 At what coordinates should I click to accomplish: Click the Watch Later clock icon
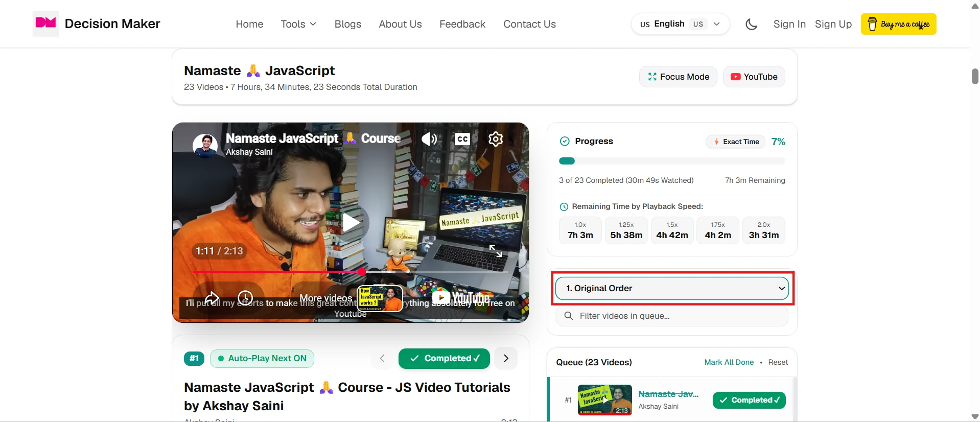click(246, 298)
